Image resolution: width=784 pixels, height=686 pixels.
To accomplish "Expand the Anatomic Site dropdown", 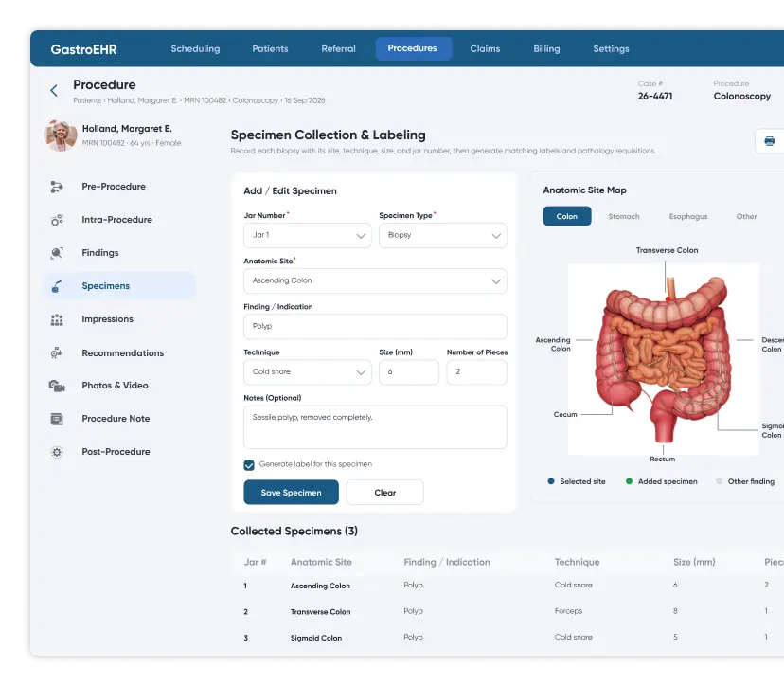I will click(x=375, y=281).
